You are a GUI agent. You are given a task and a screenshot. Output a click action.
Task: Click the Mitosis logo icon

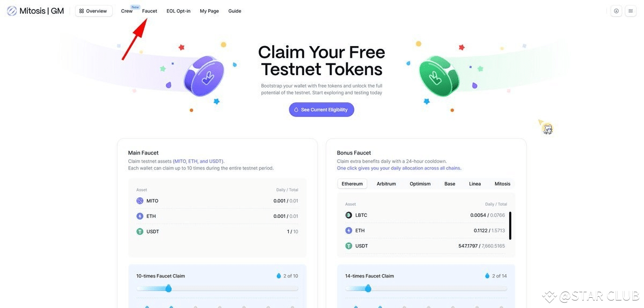tap(12, 11)
